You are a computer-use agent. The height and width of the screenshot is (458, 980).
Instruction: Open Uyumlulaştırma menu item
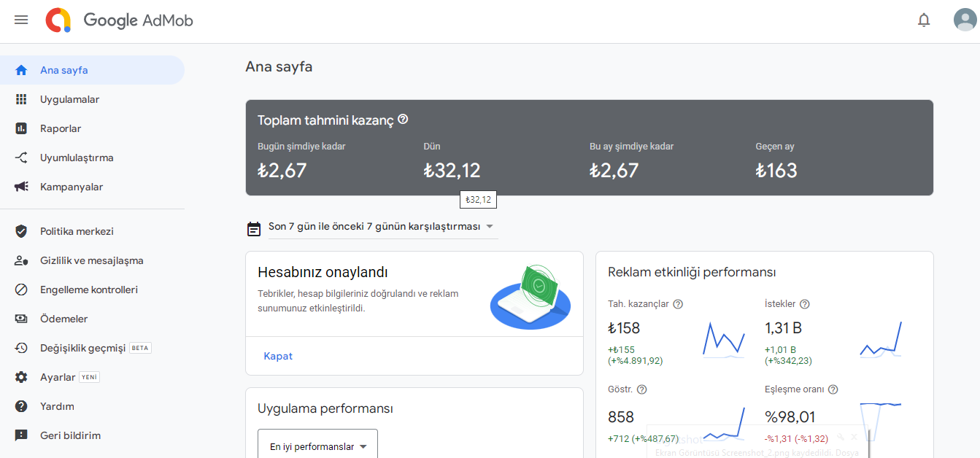92,158
